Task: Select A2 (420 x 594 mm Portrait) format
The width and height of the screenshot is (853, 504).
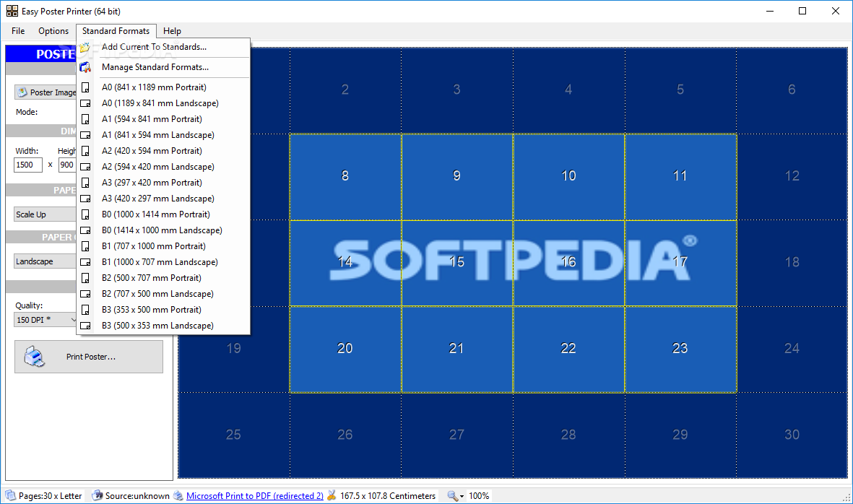Action: [x=163, y=151]
